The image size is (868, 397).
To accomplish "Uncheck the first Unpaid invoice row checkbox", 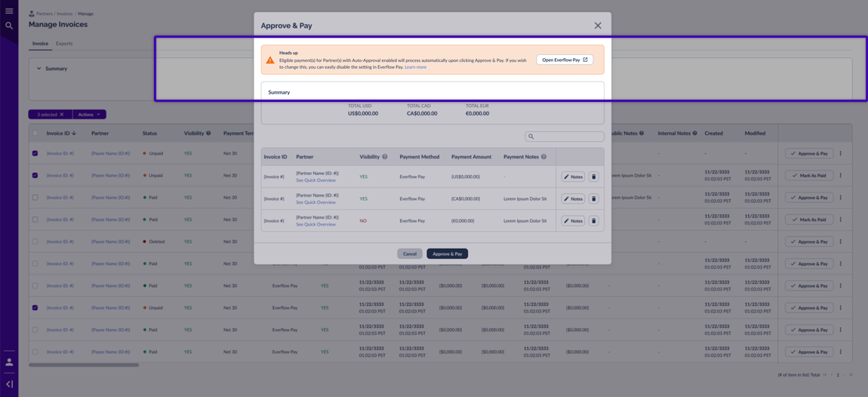I will (x=35, y=153).
